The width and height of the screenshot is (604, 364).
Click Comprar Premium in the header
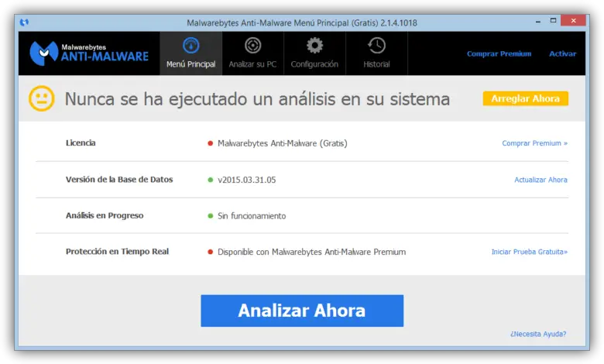(499, 54)
